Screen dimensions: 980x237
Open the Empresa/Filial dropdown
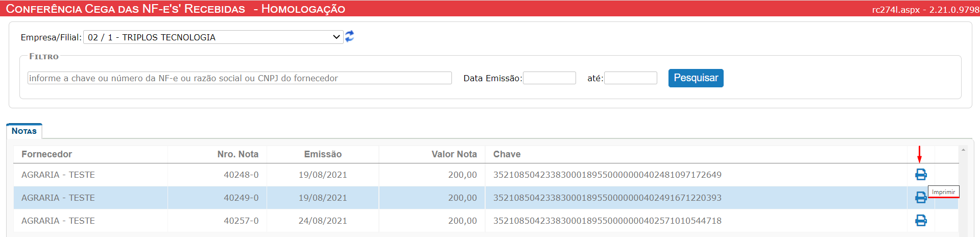pyautogui.click(x=213, y=37)
